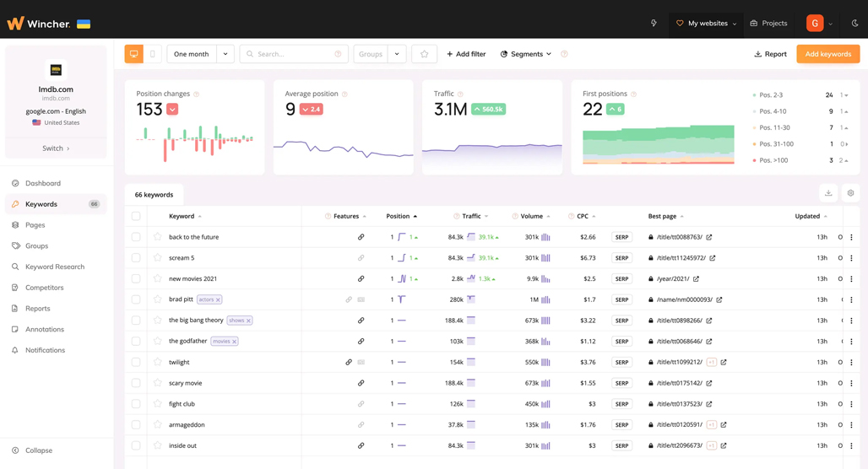Check the inside out row checkbox
The height and width of the screenshot is (469, 868).
(136, 445)
